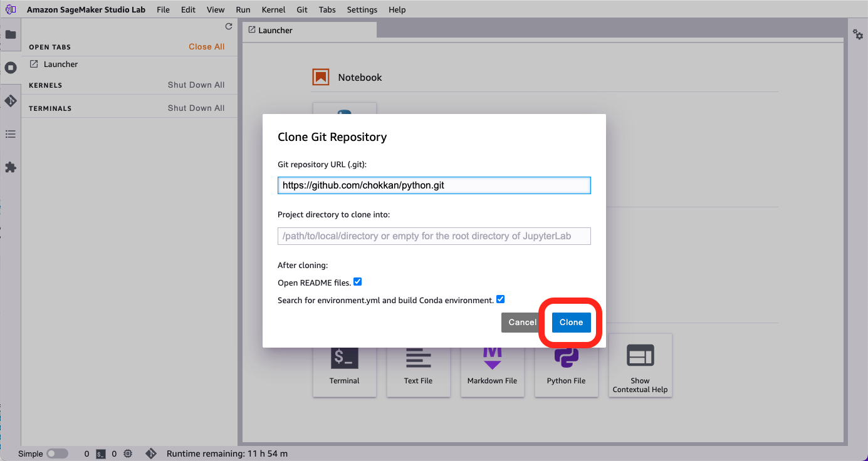Screen dimensions: 868x461
Task: Click the kernel chip icon in status bar
Action: [128, 453]
